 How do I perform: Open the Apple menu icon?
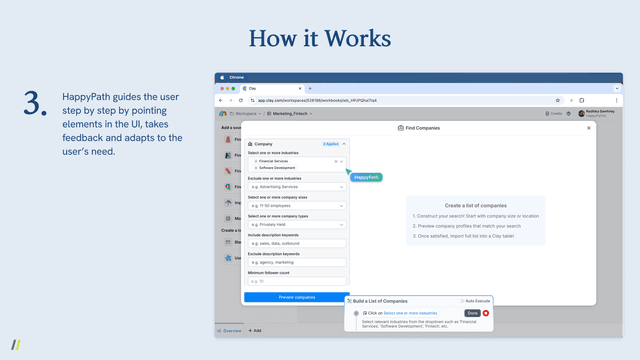coord(222,77)
